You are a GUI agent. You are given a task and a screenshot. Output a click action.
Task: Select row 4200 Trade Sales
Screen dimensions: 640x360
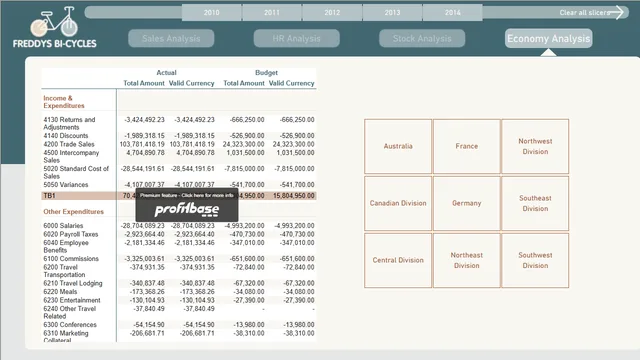tap(179, 144)
